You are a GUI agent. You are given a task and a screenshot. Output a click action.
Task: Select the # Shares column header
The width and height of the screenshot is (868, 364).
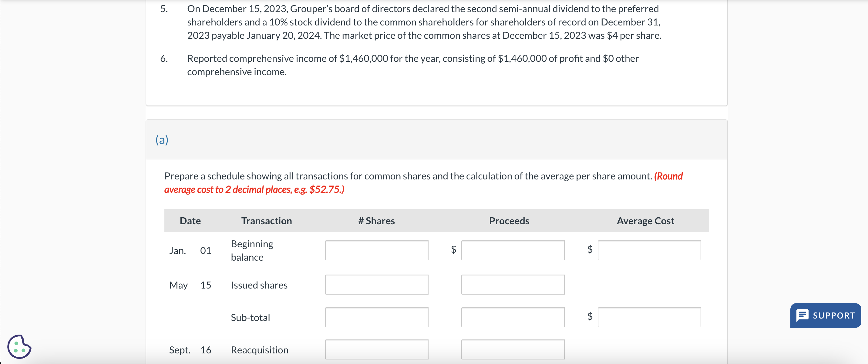tap(376, 221)
